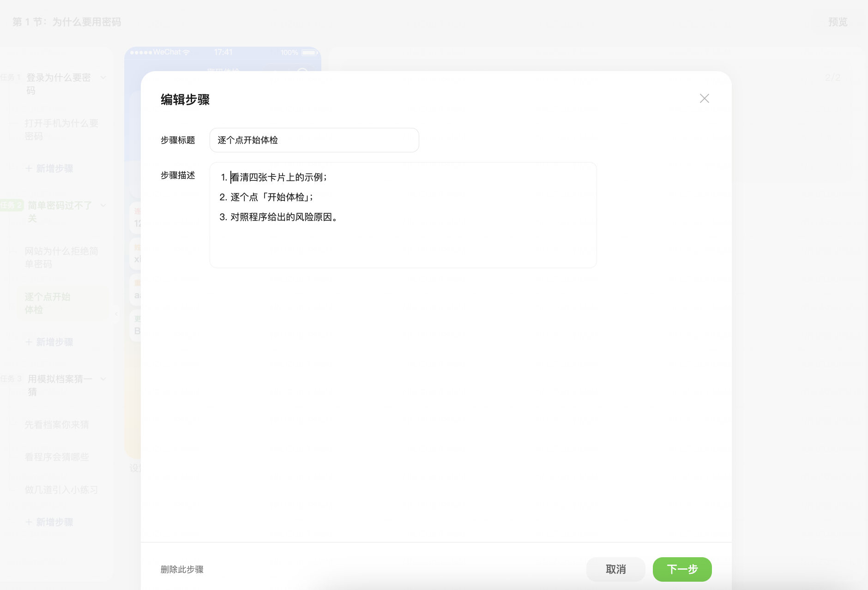The image size is (868, 590).
Task: Collapse the 简单密码过不了关 task chevron
Action: click(103, 205)
